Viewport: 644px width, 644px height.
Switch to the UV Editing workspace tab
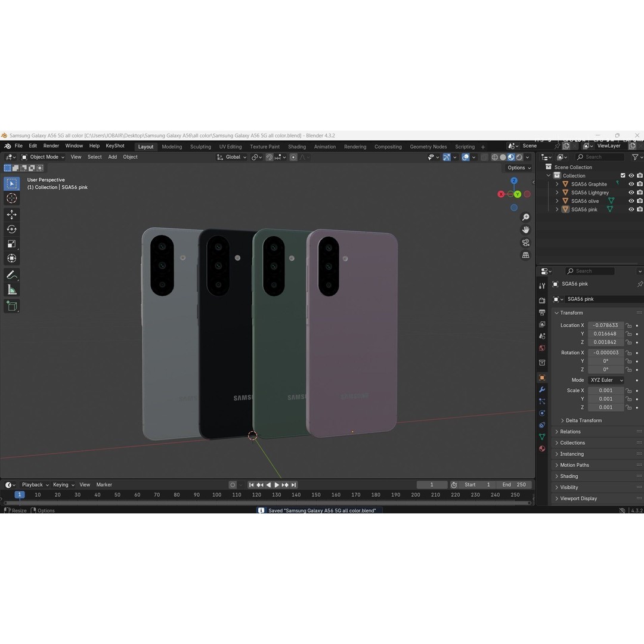point(230,147)
